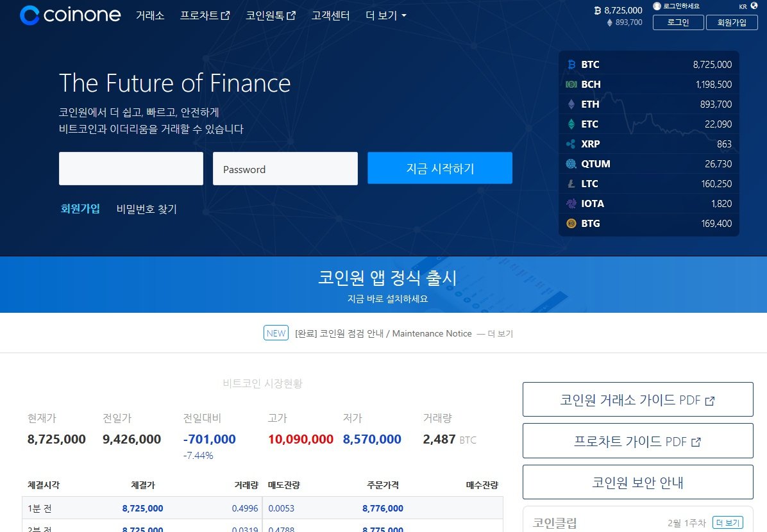This screenshot has width=767, height=532.
Task: Open the globe language icon in the header
Action: [x=754, y=6]
